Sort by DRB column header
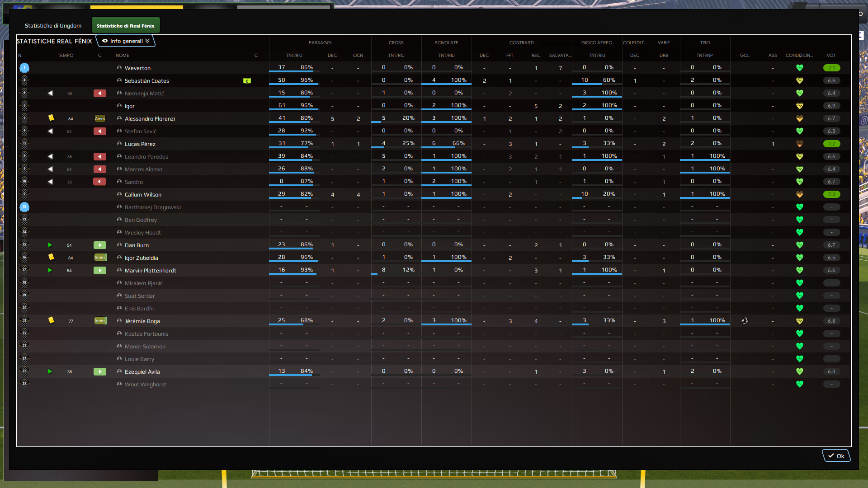Viewport: 868px width, 488px height. 664,55
